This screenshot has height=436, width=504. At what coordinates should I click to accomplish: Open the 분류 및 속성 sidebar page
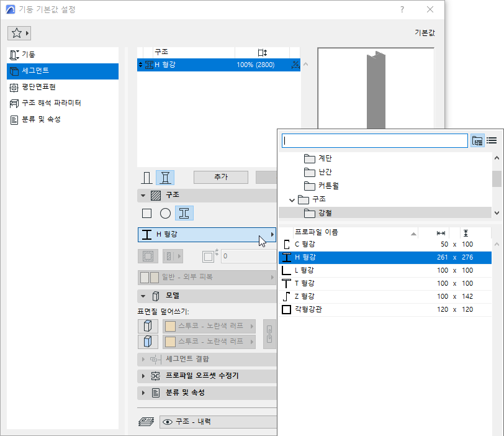[x=63, y=120]
